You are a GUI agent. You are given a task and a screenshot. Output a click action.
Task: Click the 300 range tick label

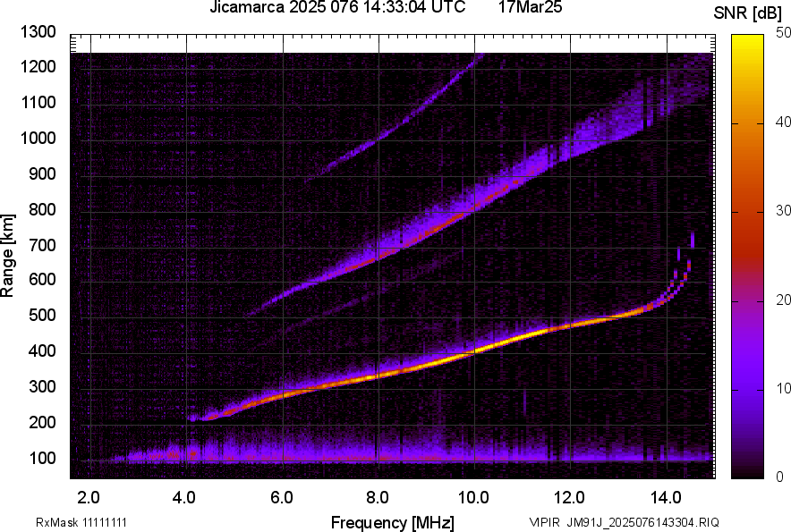coord(42,387)
